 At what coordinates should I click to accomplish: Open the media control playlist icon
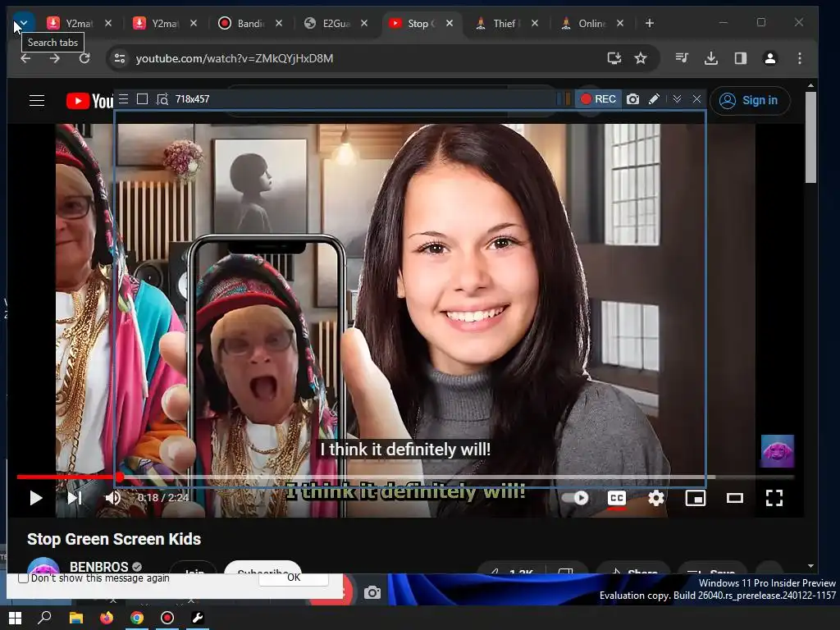[682, 58]
